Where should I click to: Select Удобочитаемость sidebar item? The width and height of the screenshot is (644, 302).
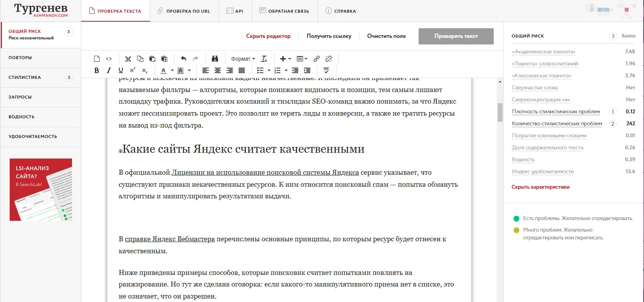(x=41, y=136)
